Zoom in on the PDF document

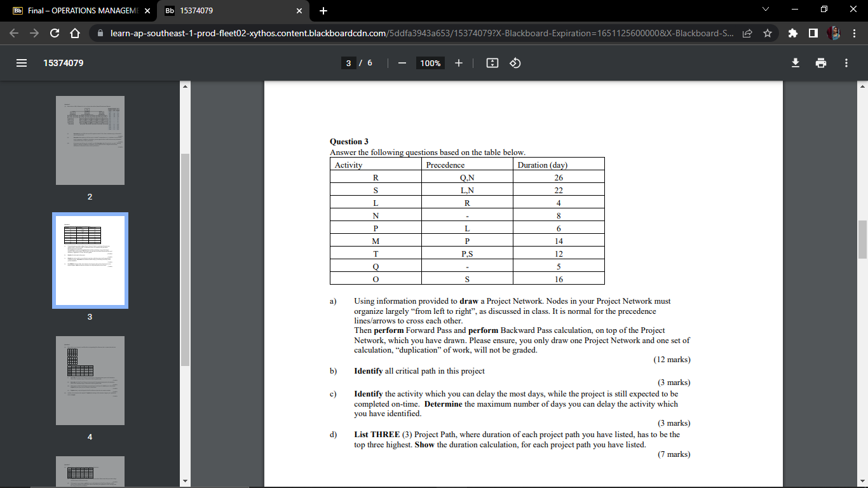(x=459, y=63)
